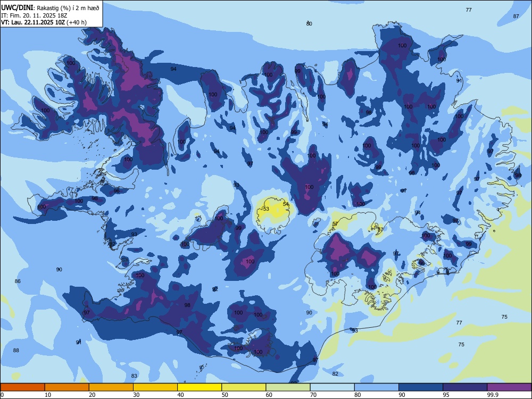Screen dimensions: 532x399
Task: Click the pale yellow 50–60 legend swatch
Action: click(244, 387)
